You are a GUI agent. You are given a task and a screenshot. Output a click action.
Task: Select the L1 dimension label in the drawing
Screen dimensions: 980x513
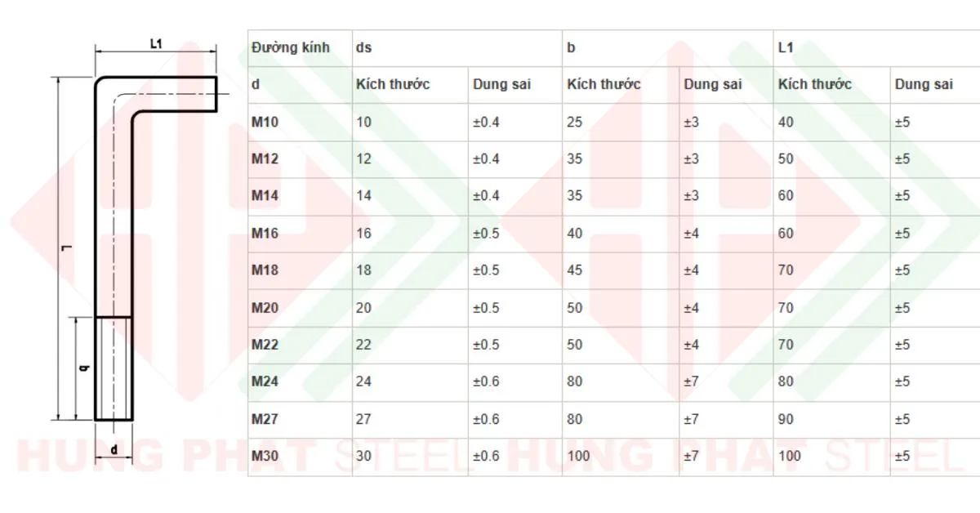coord(157,44)
